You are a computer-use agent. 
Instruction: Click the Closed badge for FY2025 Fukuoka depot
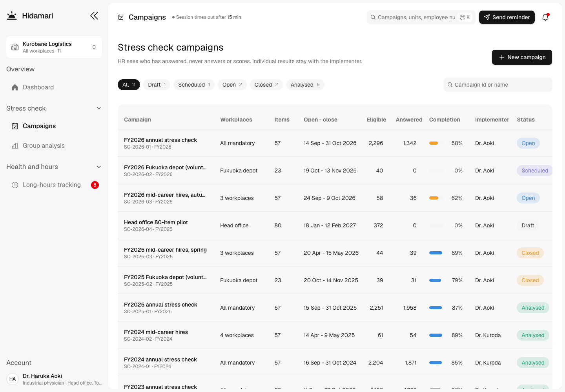click(530, 280)
